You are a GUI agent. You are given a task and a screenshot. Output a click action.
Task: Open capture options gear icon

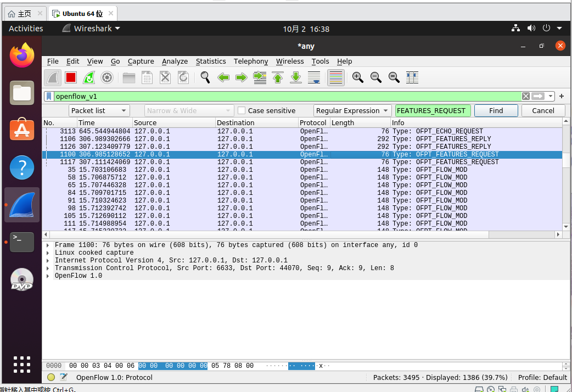107,77
